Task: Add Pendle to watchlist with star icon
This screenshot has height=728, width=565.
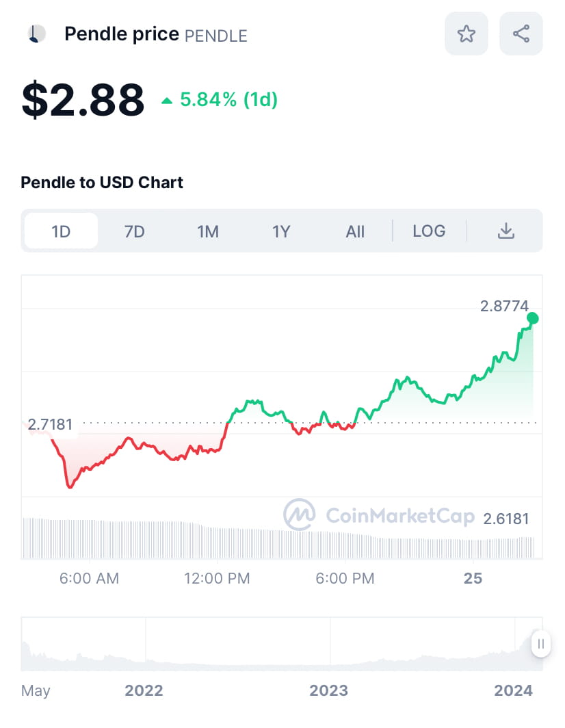Action: point(466,34)
